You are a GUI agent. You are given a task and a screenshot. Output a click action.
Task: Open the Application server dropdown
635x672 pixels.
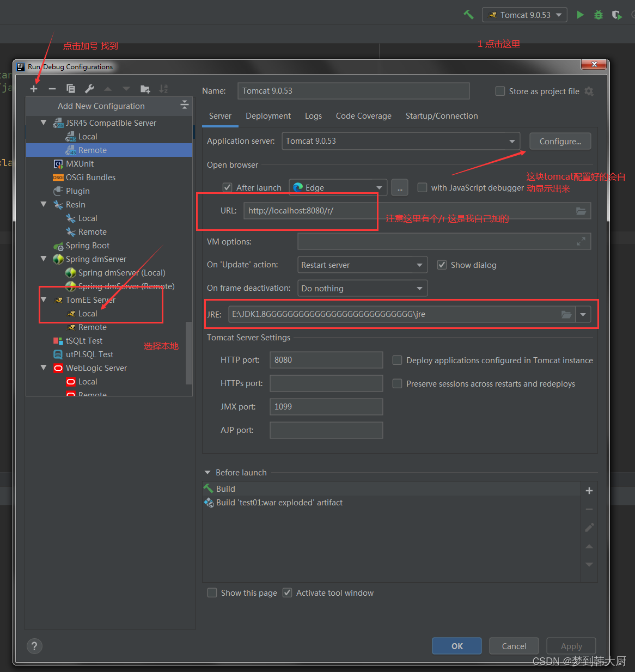pyautogui.click(x=401, y=141)
